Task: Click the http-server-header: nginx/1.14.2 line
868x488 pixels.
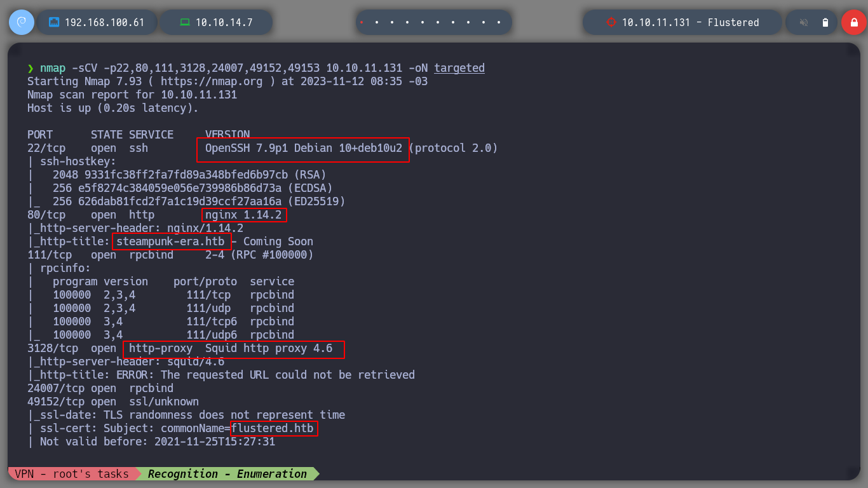Action: pos(135,228)
